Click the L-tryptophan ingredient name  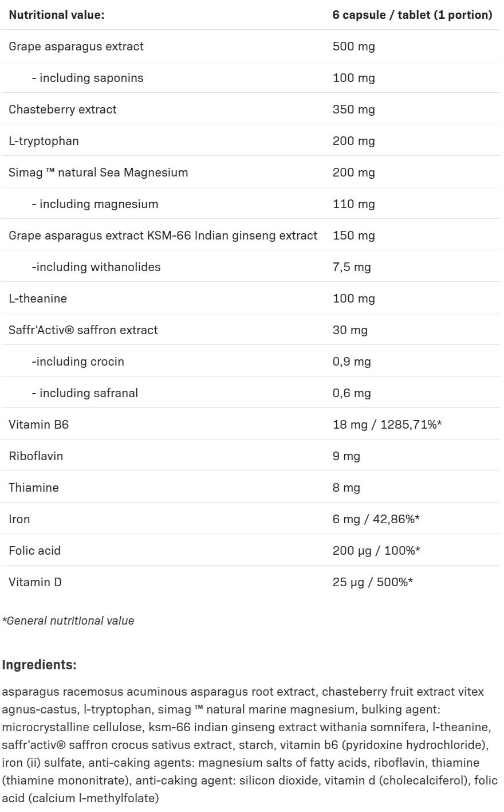point(44,141)
